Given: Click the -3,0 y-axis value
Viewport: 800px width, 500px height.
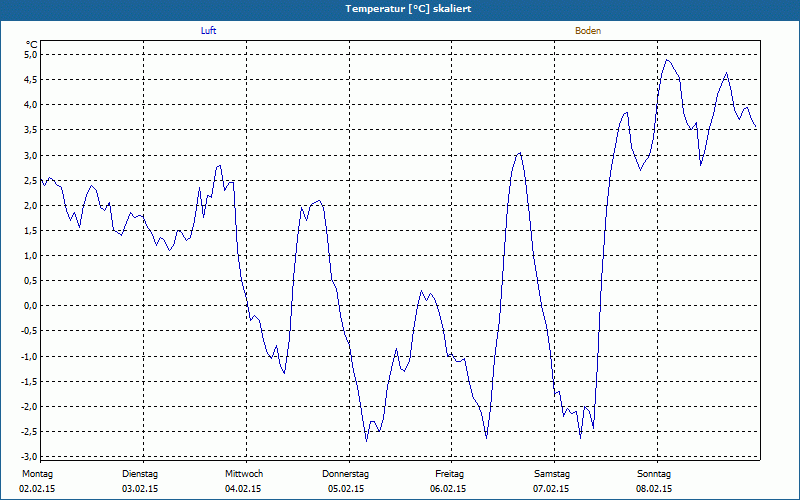Looking at the screenshot, I should (30, 456).
